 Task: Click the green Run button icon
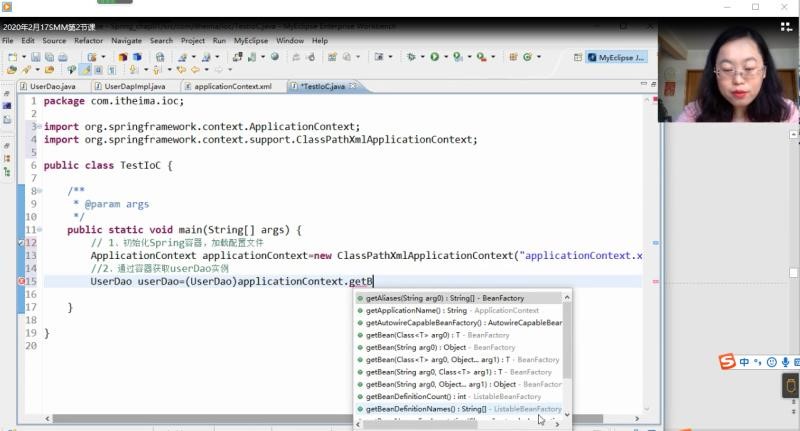435,57
